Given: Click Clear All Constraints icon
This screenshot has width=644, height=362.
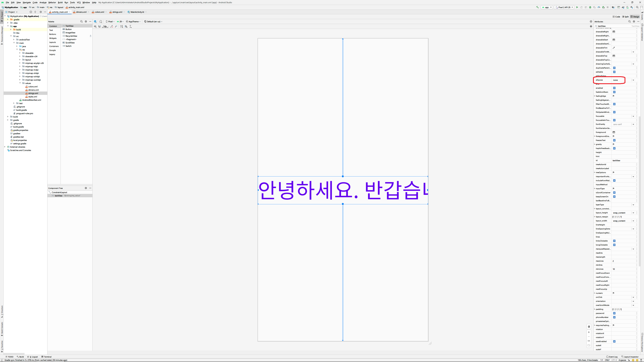Looking at the screenshot, I should point(112,26).
